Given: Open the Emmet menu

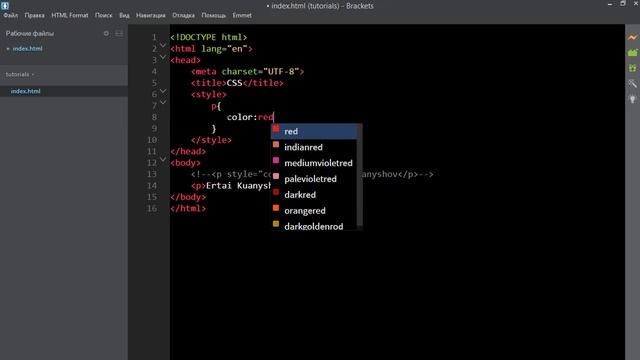Looking at the screenshot, I should pyautogui.click(x=242, y=16).
